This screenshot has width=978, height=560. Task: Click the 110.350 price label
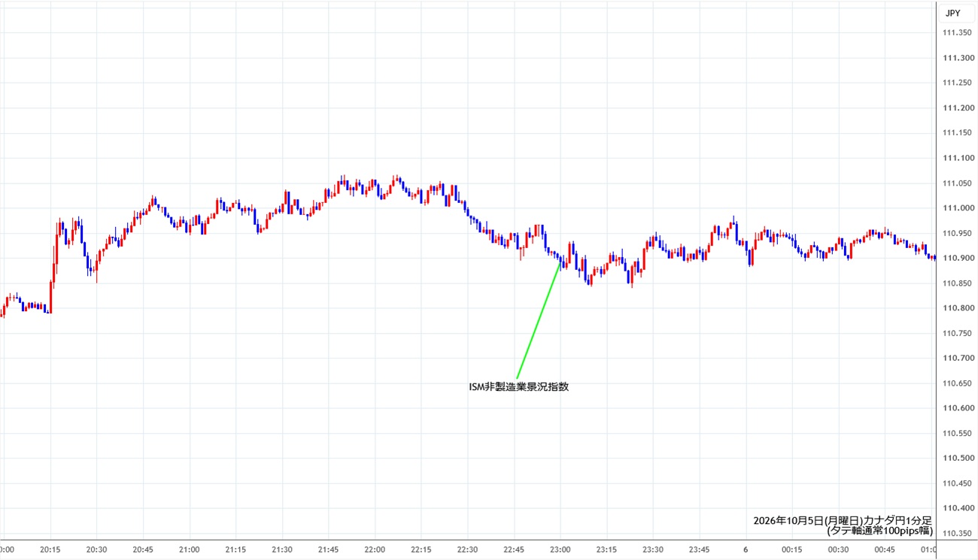957,533
